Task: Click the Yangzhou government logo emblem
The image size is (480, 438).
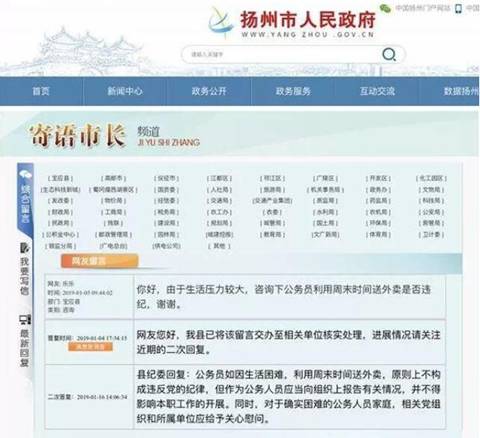Action: tap(220, 22)
